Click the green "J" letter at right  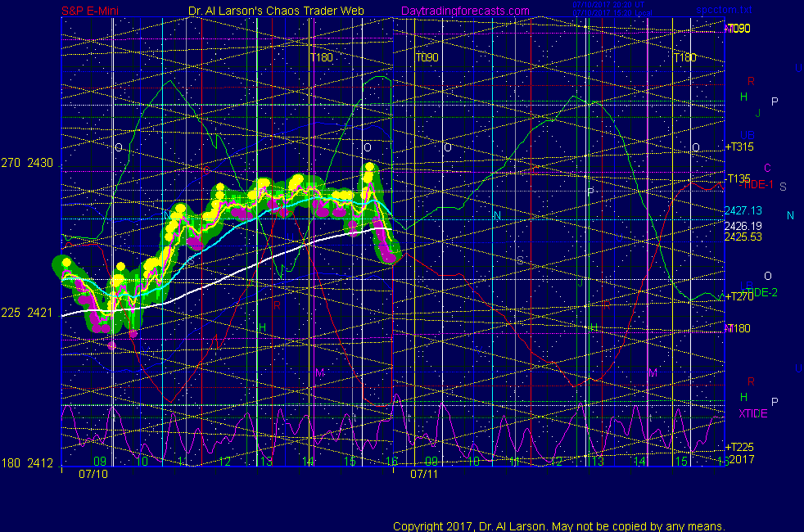click(758, 114)
